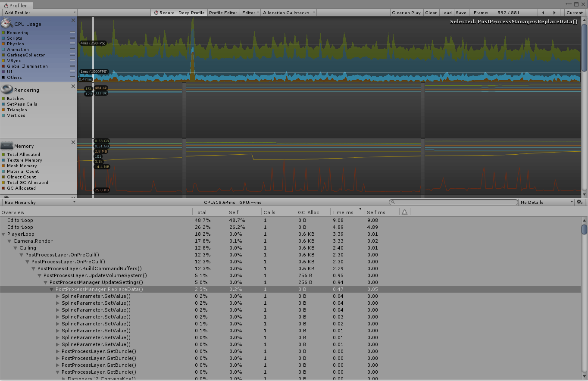Select the CPU Usage profiler icon
Image resolution: width=588 pixels, height=381 pixels.
point(6,24)
